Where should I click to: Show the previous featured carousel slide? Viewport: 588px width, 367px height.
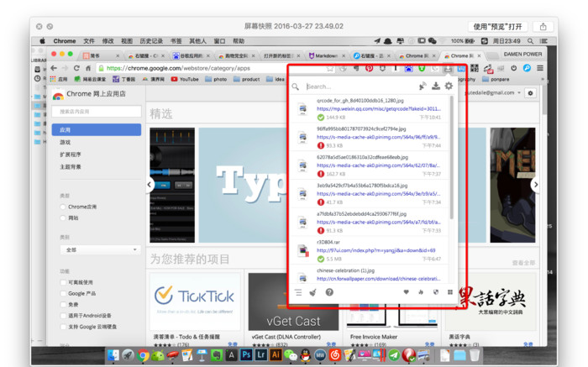coord(150,185)
